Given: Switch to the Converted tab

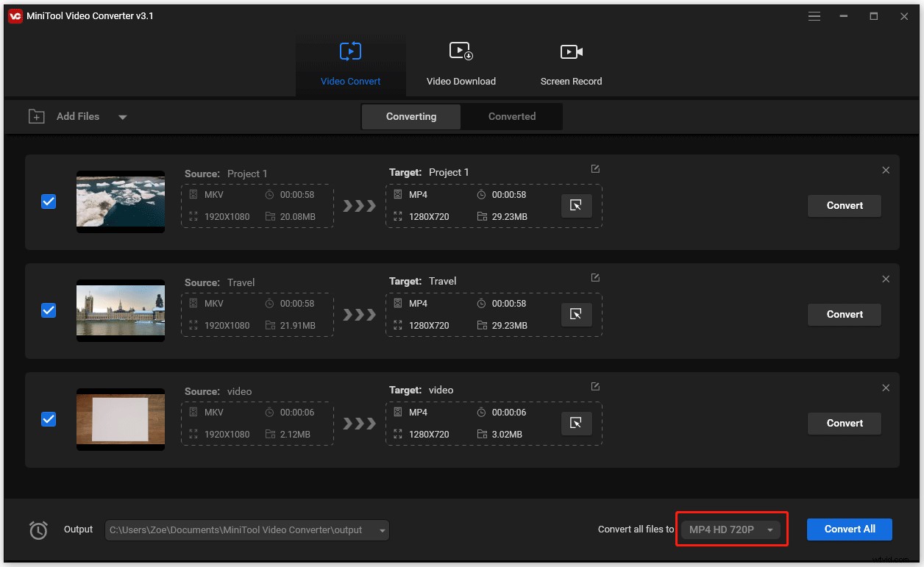Looking at the screenshot, I should [x=511, y=116].
